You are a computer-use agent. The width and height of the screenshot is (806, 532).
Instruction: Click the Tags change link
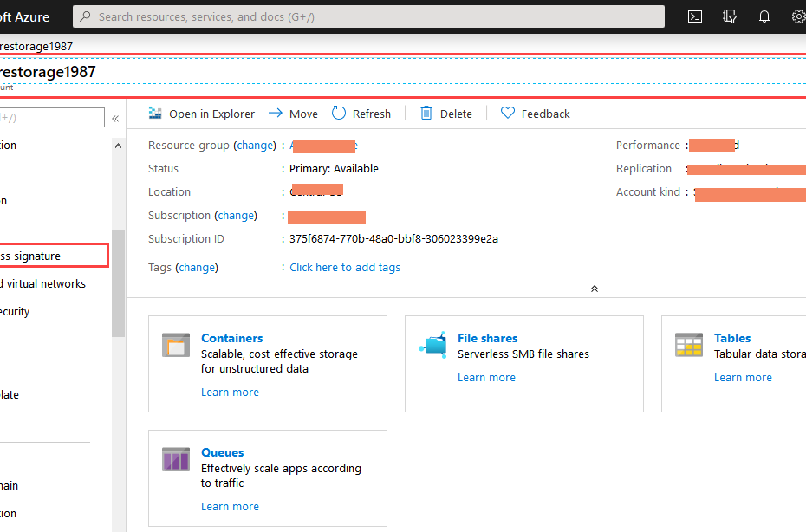coord(197,267)
